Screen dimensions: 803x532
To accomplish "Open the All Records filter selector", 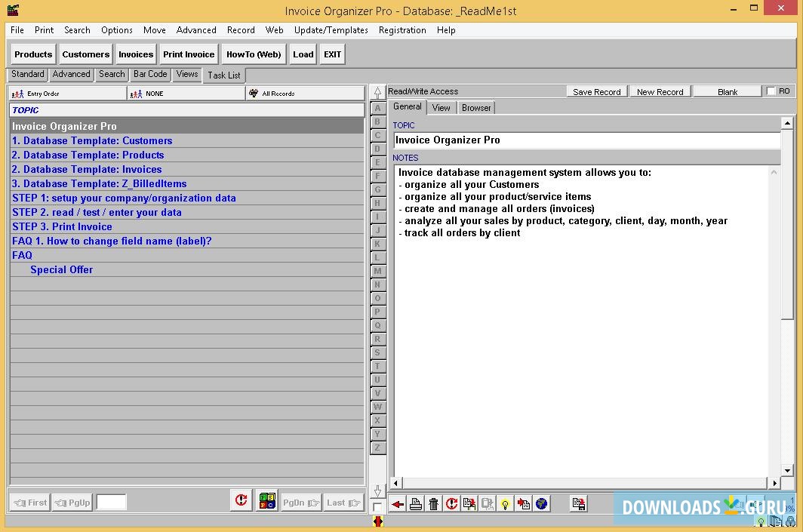I will [x=306, y=94].
